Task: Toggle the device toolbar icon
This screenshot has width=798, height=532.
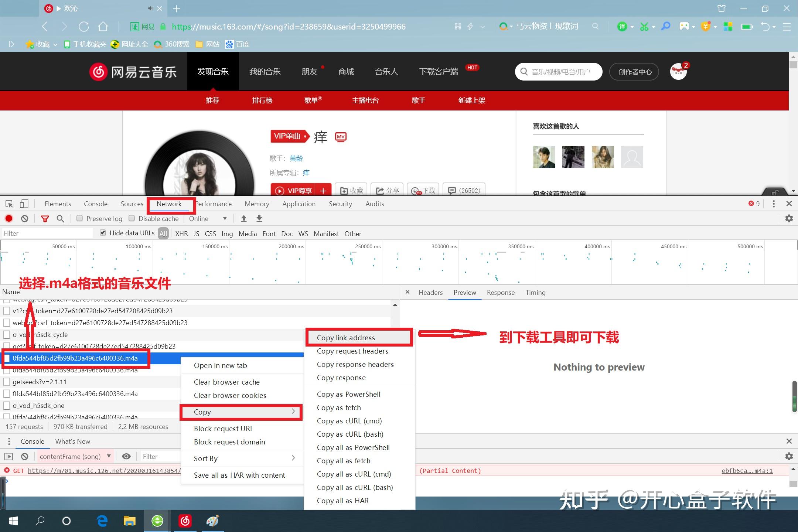Action: pos(24,204)
